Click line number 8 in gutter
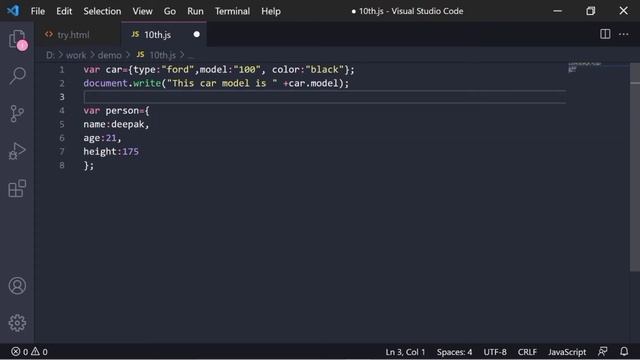640x360 pixels. 62,165
